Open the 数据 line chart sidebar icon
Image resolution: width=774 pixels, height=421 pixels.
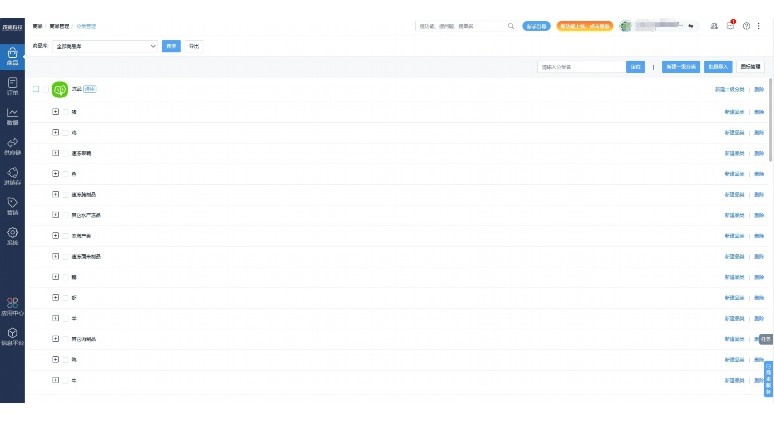pos(12,116)
